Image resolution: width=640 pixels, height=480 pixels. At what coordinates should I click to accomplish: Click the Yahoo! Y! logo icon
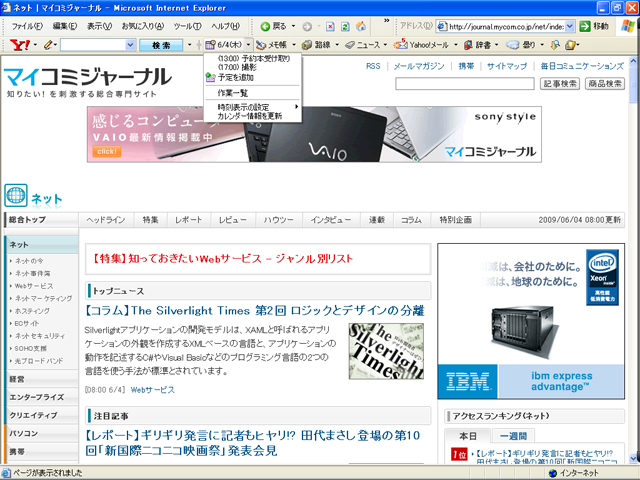tap(20, 45)
